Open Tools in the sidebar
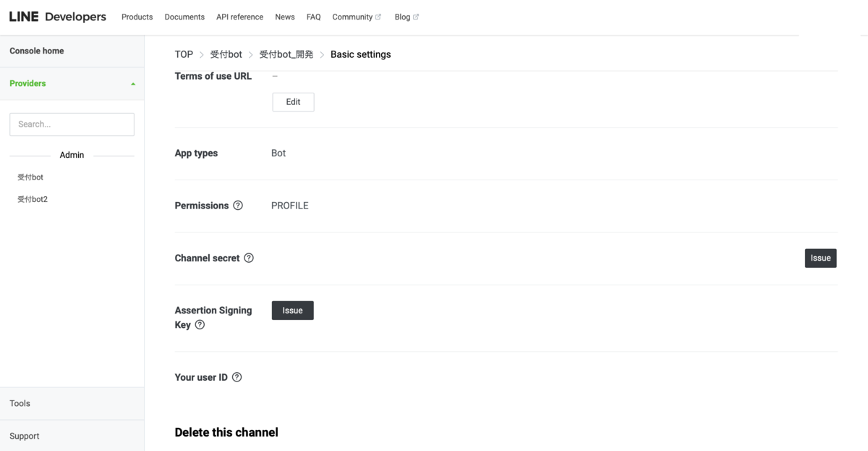 [72, 403]
